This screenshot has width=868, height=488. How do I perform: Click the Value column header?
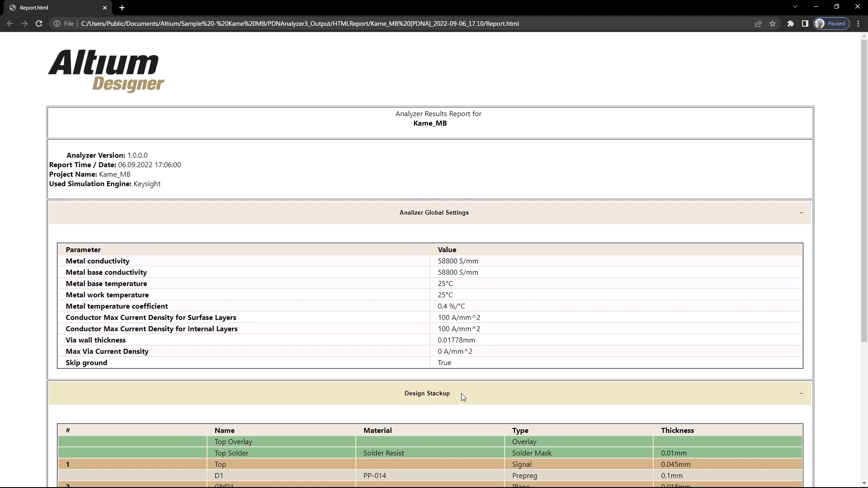[x=447, y=249]
